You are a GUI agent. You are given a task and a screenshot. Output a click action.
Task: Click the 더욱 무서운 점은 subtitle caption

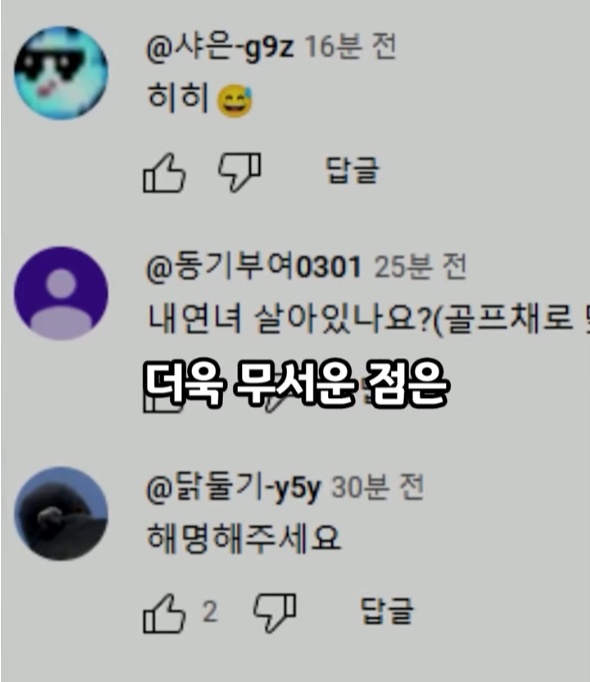[x=295, y=384]
